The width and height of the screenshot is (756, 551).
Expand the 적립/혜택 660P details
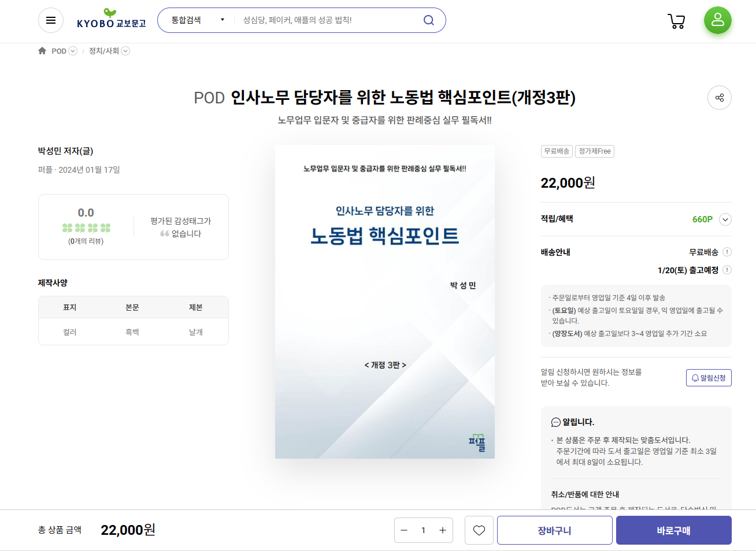(725, 219)
